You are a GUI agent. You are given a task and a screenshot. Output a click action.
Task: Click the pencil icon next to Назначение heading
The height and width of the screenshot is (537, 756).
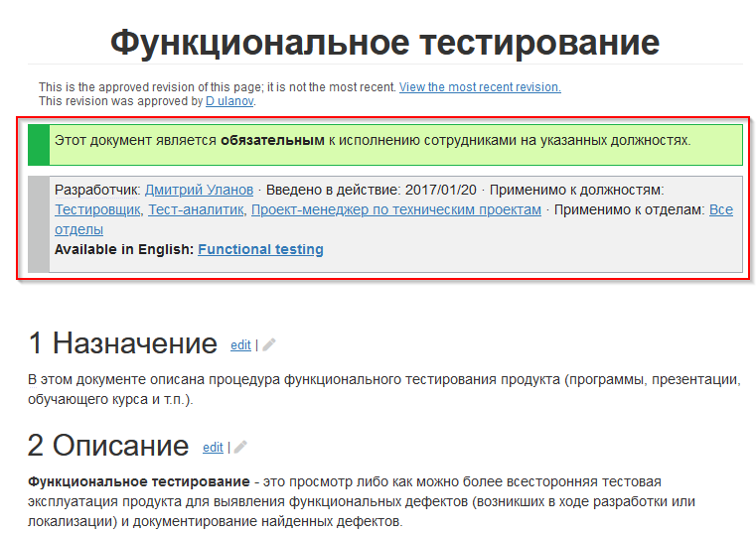click(269, 345)
